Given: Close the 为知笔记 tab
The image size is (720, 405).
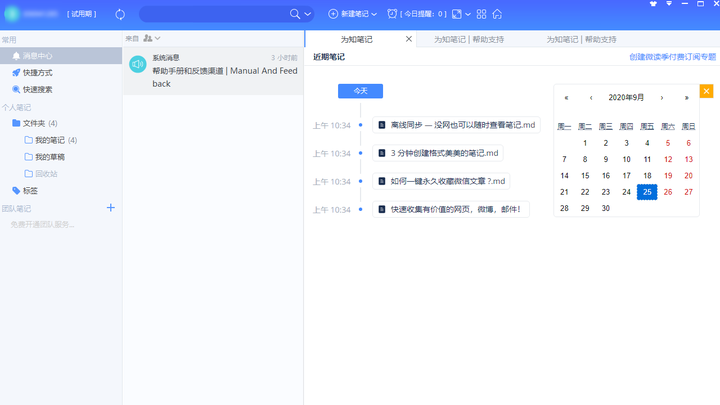Looking at the screenshot, I should pyautogui.click(x=409, y=39).
